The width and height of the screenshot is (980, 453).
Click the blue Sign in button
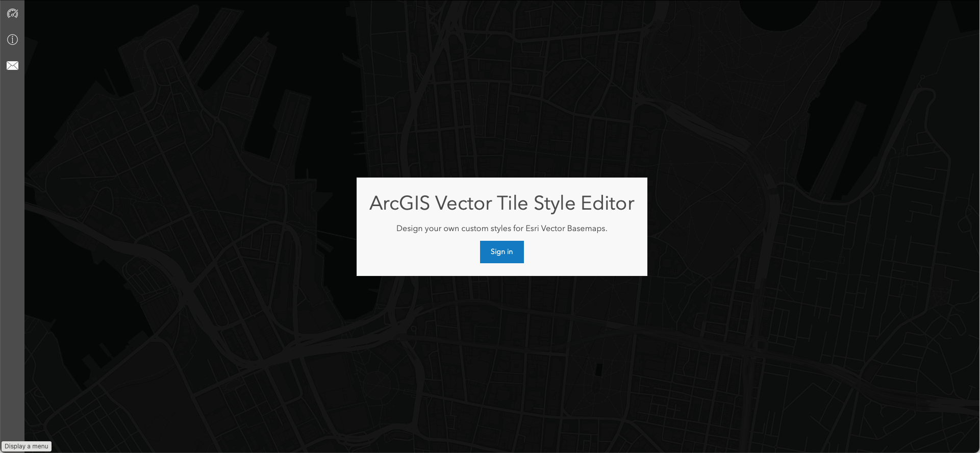(x=501, y=252)
